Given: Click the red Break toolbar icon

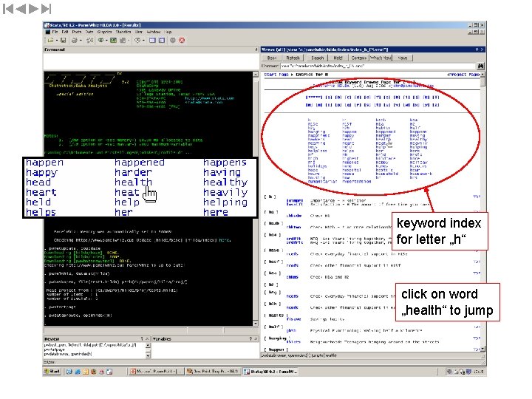Looking at the screenshot, I should coord(182,41).
